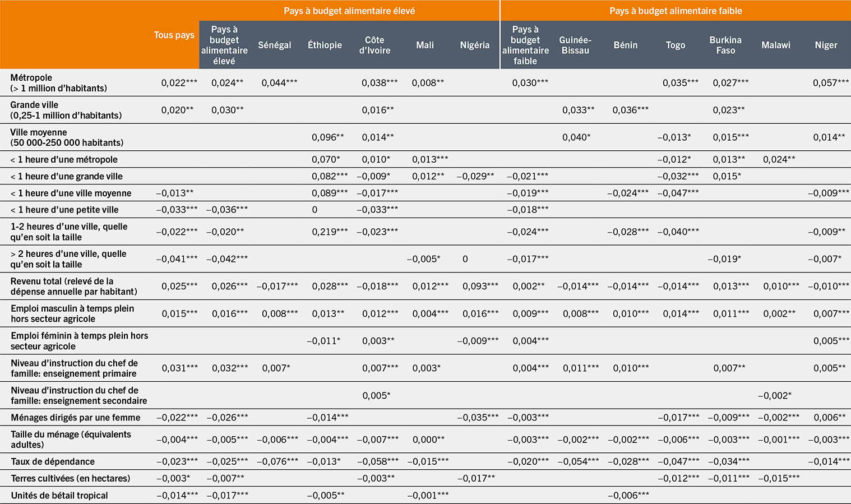Select the Burkina Faso column header
This screenshot has height=504, width=851.
coord(725,45)
